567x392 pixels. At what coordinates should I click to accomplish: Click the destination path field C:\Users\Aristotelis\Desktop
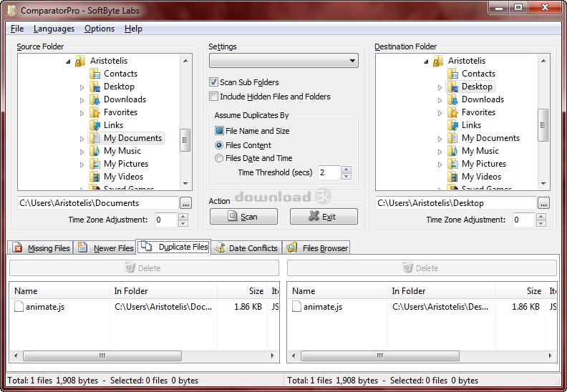[x=455, y=203]
